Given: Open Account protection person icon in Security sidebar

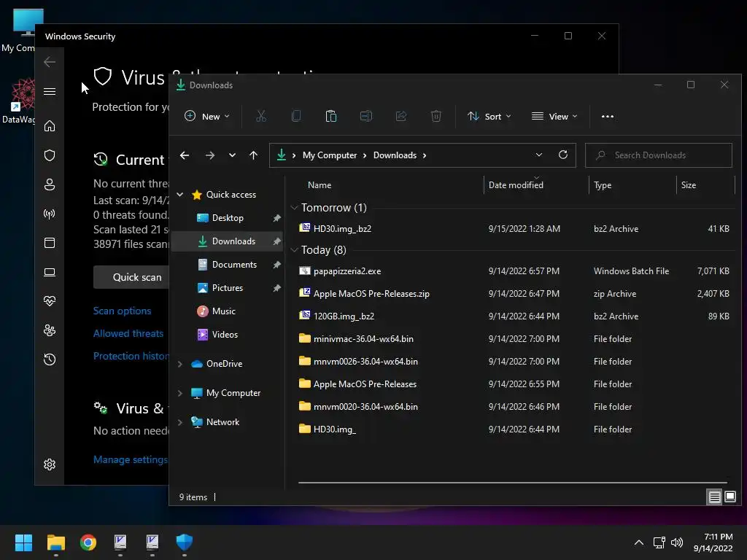Looking at the screenshot, I should pyautogui.click(x=50, y=184).
